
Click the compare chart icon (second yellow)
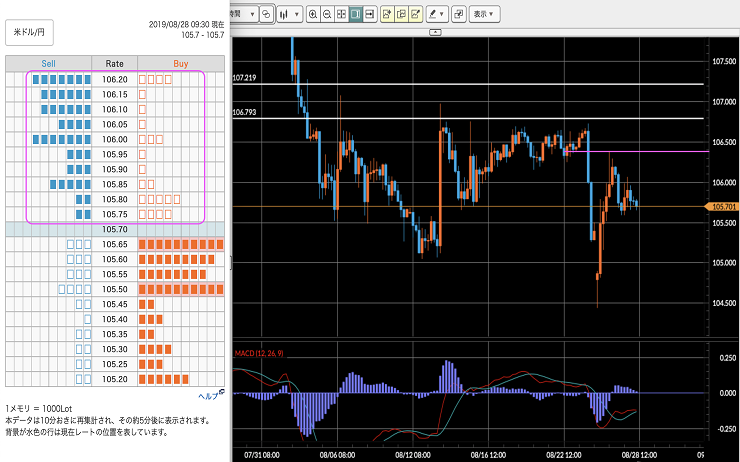point(401,14)
